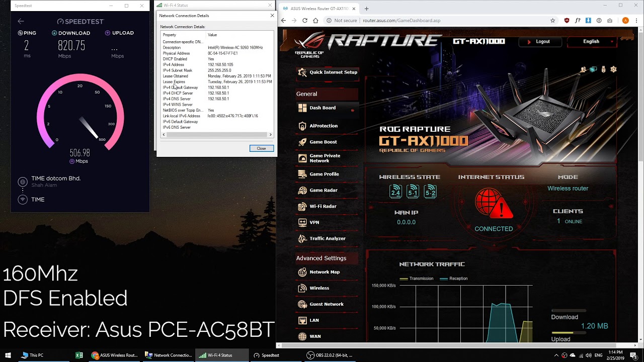The image size is (644, 362).
Task: Open the Game Radar page
Action: 327,190
